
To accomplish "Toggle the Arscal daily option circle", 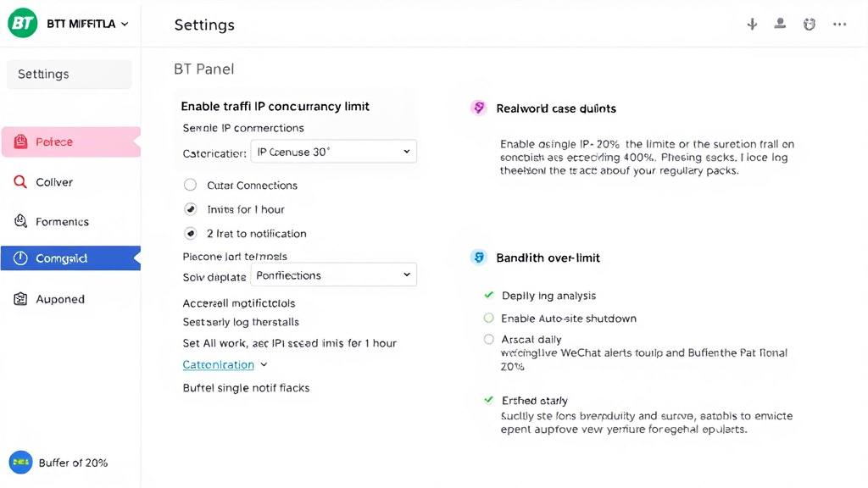I will point(488,339).
